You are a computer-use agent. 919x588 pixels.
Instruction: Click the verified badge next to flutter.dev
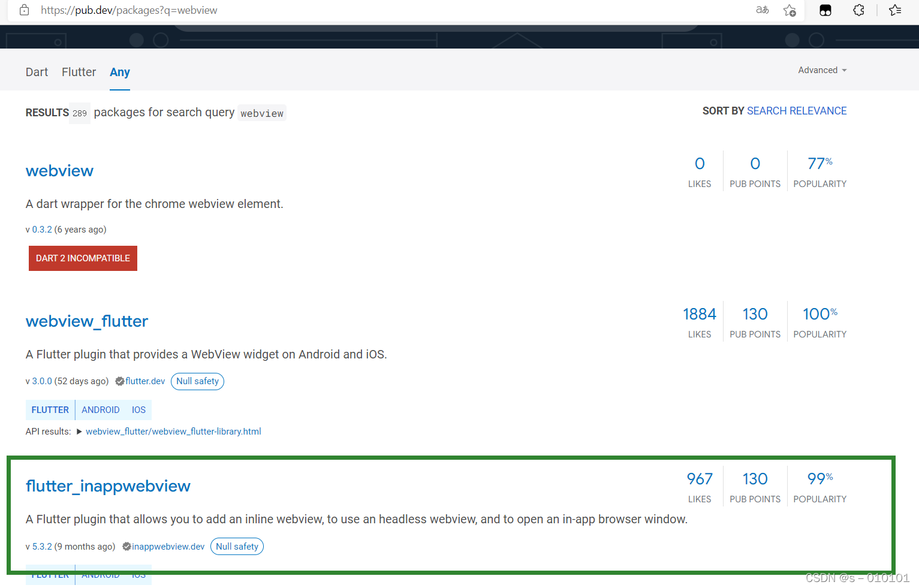(x=119, y=381)
